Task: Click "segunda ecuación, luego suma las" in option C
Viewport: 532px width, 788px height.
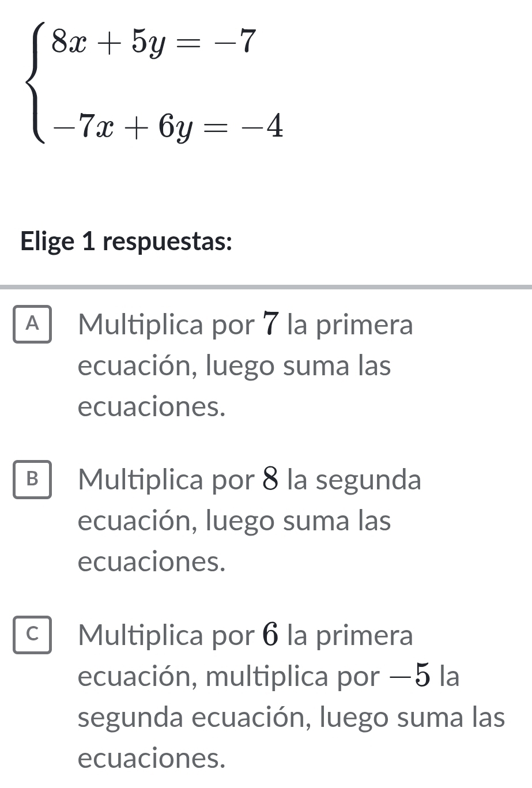Action: click(292, 718)
